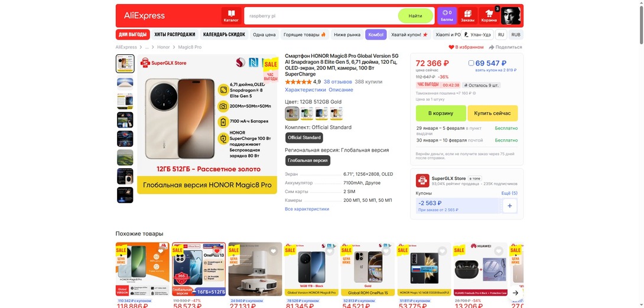The width and height of the screenshot is (644, 308).
Task: Click the SuperGLX Store seller logo
Action: 422,181
